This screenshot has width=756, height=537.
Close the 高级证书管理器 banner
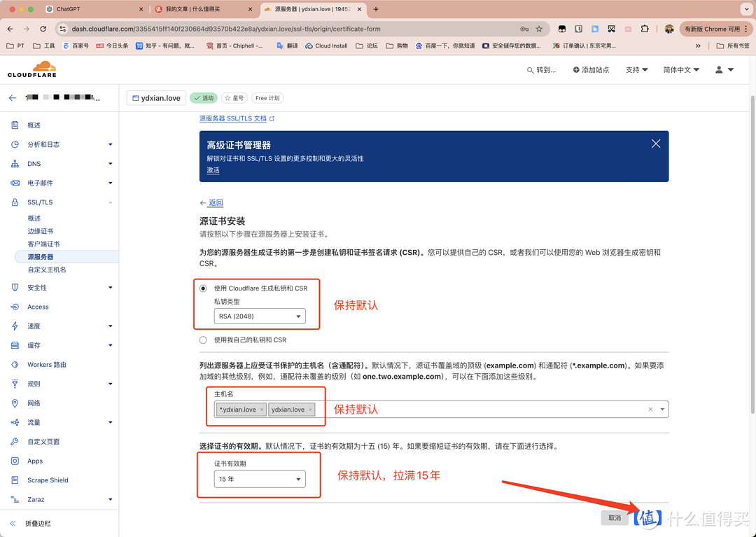click(x=655, y=144)
